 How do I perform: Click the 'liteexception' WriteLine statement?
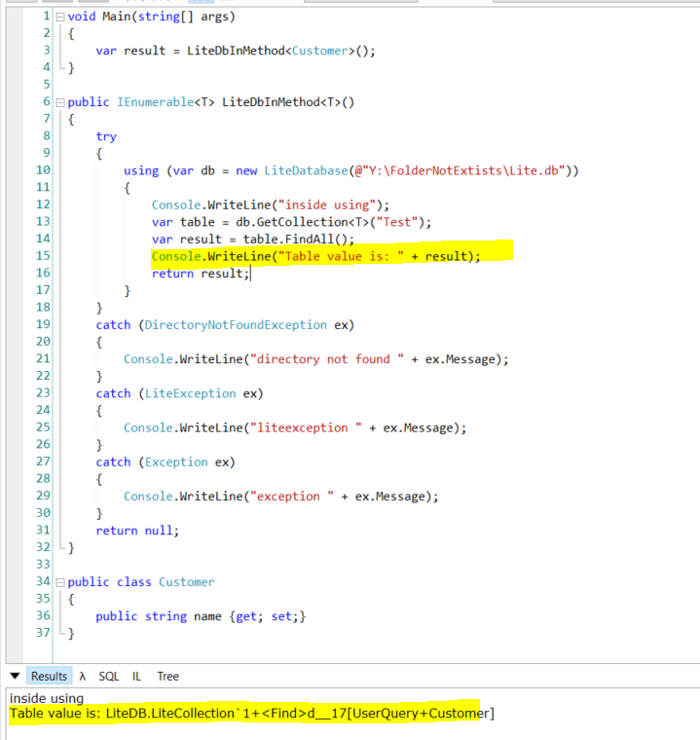[295, 428]
